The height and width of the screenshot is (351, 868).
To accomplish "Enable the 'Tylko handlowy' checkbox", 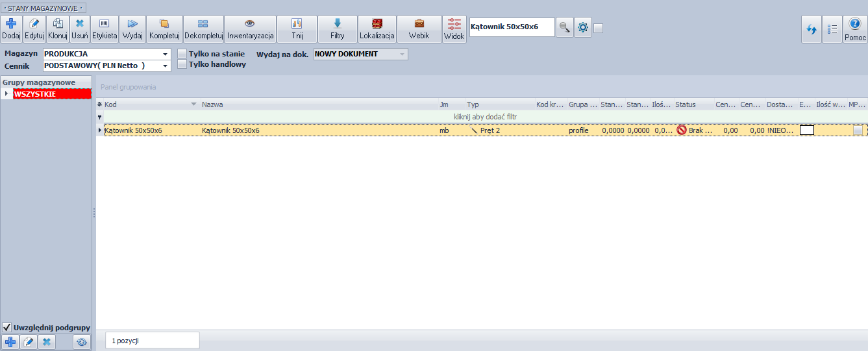I will pos(182,64).
